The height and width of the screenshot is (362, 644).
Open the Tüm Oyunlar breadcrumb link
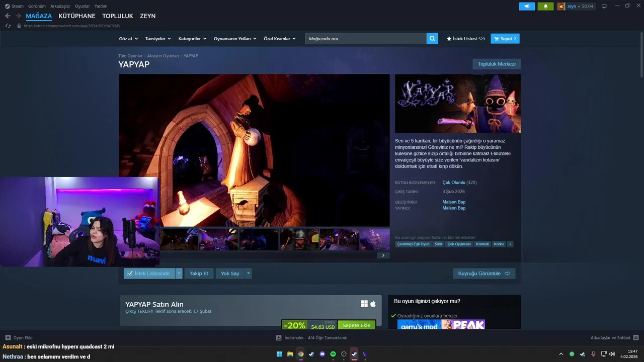pyautogui.click(x=130, y=56)
